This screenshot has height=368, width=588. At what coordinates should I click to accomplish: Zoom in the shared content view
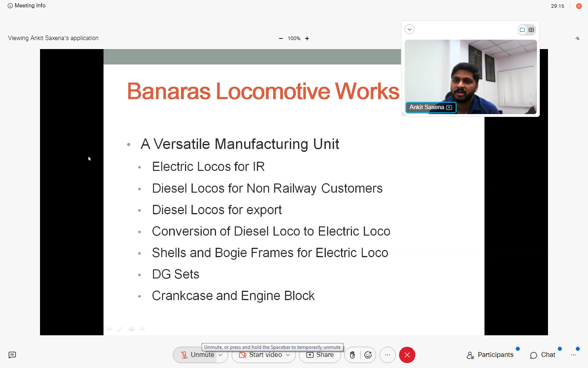307,38
